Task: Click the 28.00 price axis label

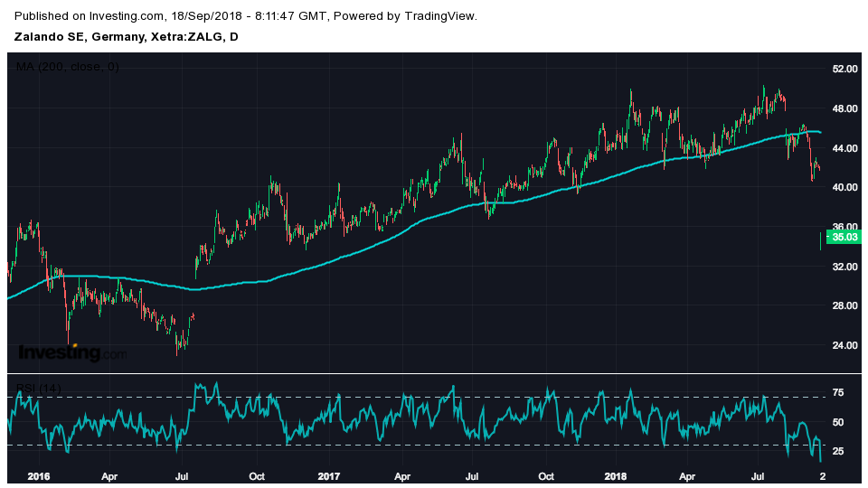Action: [x=844, y=306]
